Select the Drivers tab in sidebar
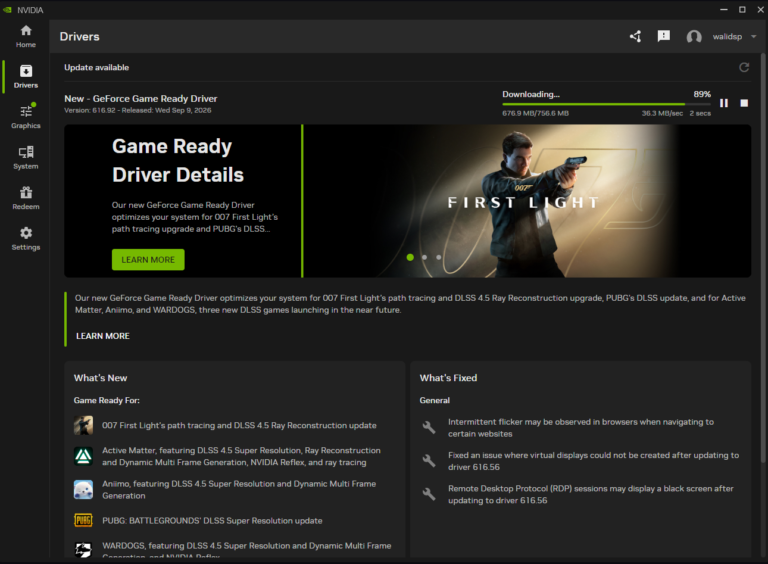Image resolution: width=768 pixels, height=564 pixels. (25, 76)
